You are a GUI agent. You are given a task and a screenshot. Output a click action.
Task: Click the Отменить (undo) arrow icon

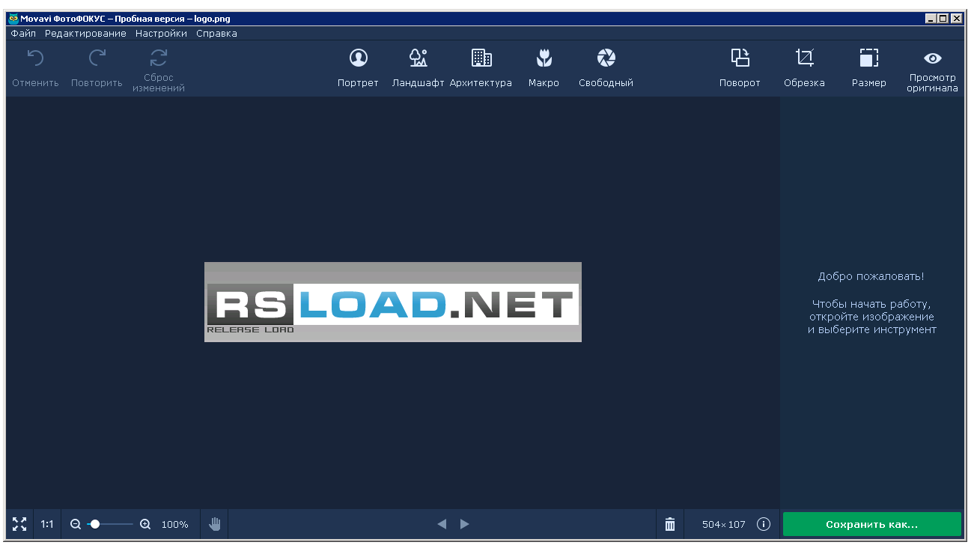pos(35,58)
